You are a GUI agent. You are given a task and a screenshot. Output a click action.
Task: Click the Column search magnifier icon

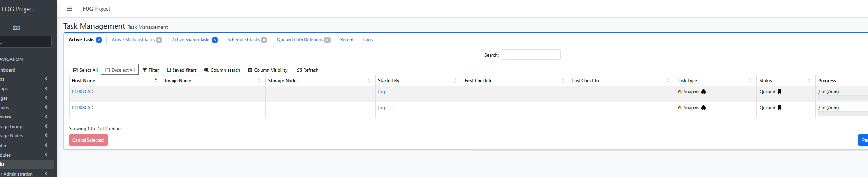click(206, 70)
